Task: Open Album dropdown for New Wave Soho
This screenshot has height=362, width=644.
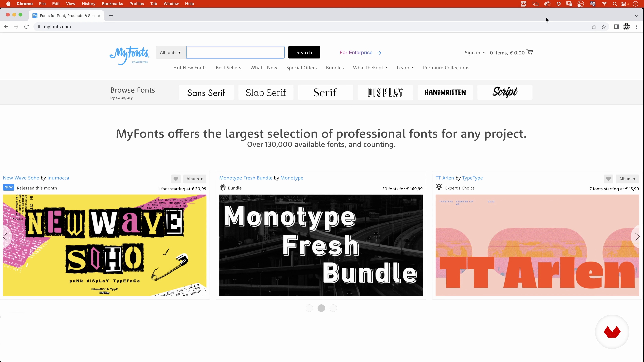Action: click(x=195, y=179)
